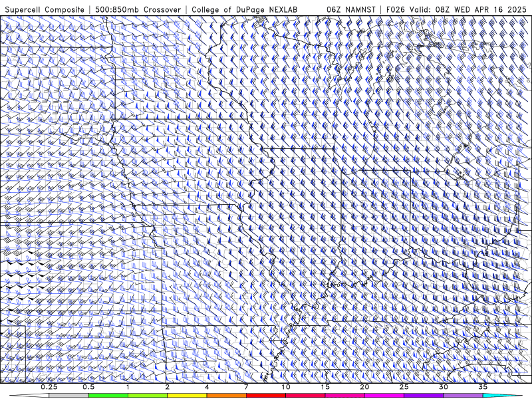532x399 pixels.
Task: Click the '15' legend value
Action: point(325,387)
